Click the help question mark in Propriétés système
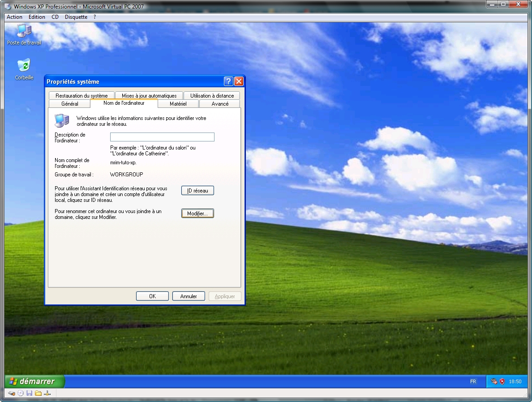Viewport: 532px width, 402px height. [228, 81]
